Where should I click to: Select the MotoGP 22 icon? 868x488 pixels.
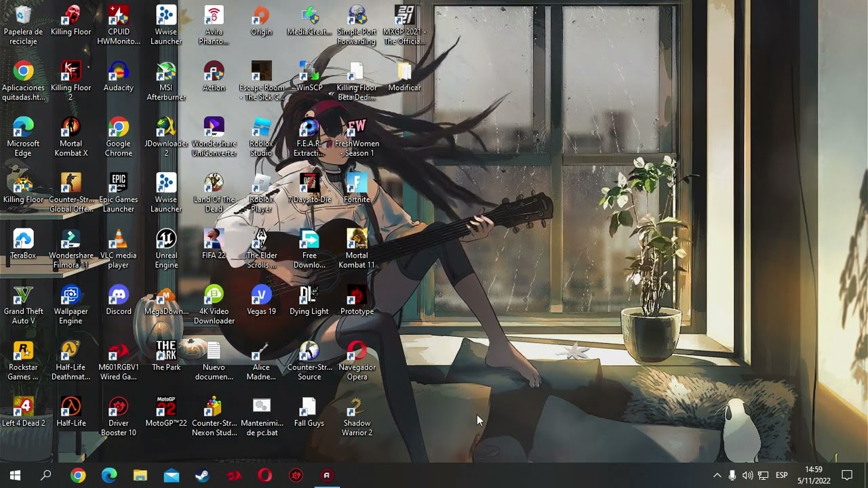coord(166,411)
